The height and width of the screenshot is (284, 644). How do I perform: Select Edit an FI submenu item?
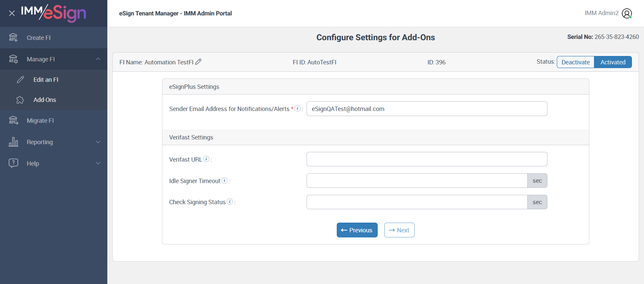(46, 80)
